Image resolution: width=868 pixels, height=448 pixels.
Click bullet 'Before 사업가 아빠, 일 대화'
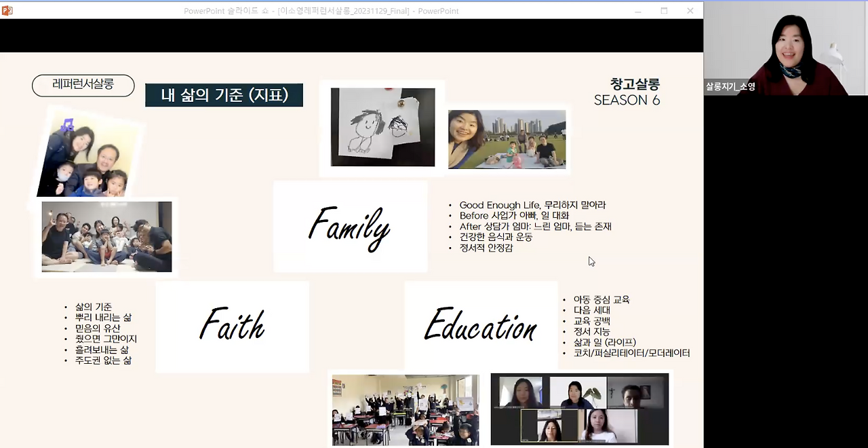click(x=514, y=216)
